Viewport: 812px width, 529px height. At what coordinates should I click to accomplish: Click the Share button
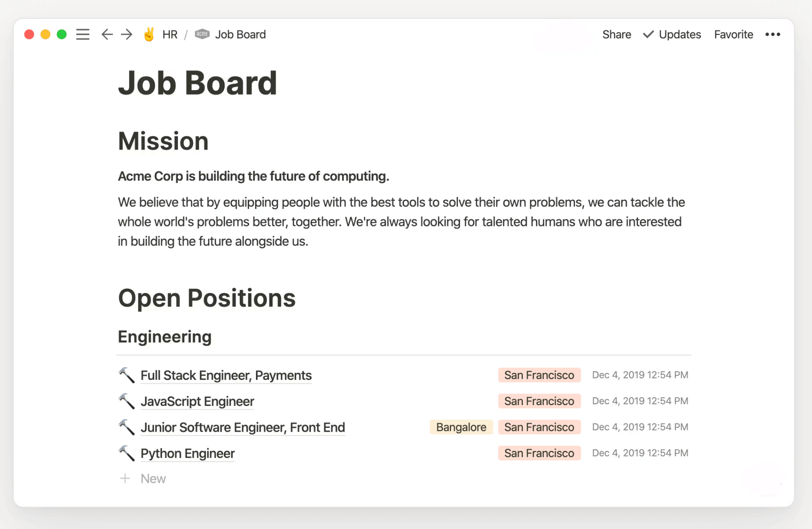click(x=617, y=34)
